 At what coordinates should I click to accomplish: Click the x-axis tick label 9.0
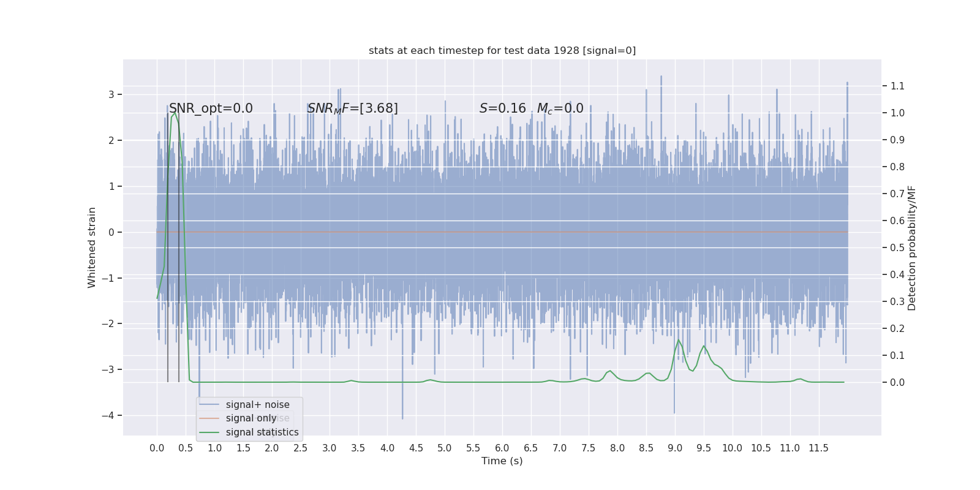pos(675,448)
